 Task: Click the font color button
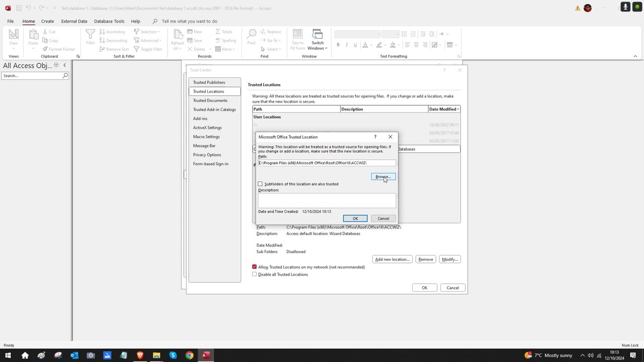(365, 45)
